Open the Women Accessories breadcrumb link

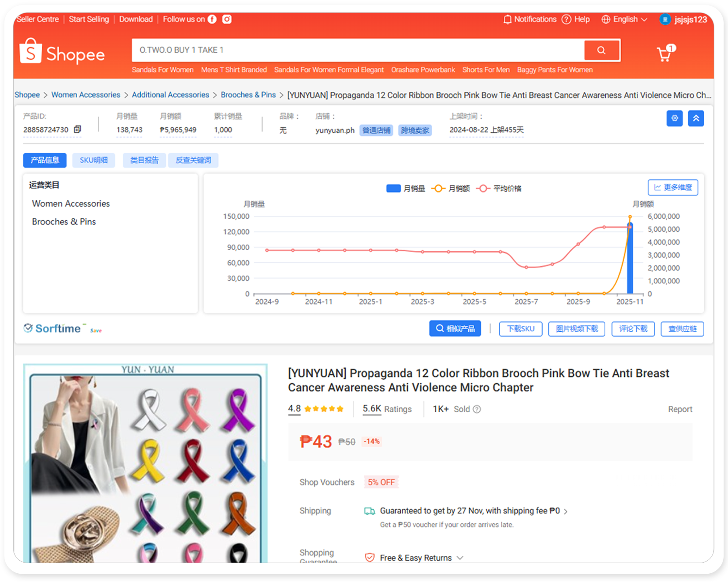point(86,95)
